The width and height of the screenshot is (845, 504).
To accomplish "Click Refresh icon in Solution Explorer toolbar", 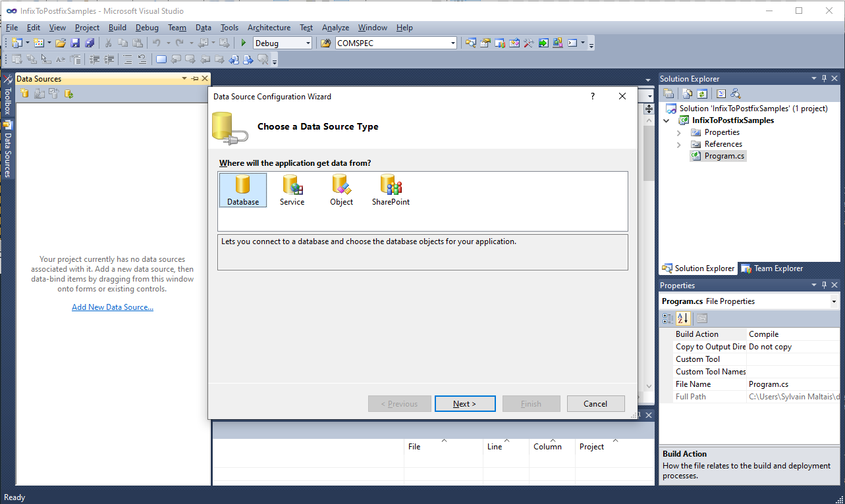I will (702, 93).
